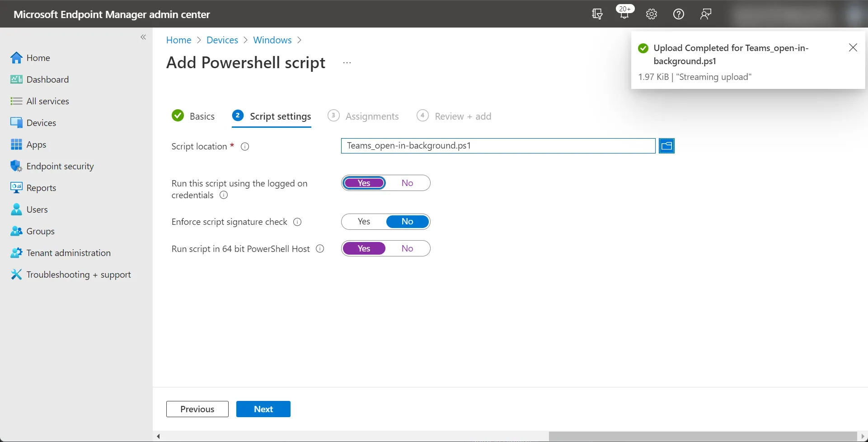Open Devices breadcrumb link
The image size is (868, 442).
222,40
